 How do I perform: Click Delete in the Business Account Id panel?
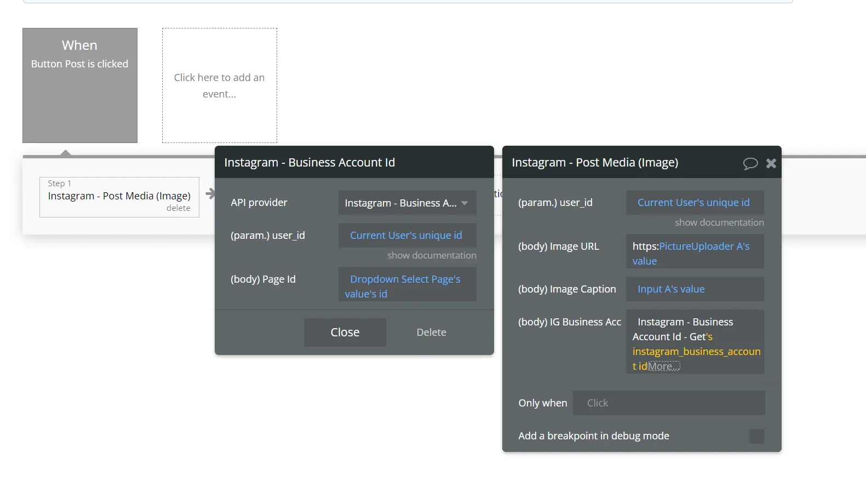coord(432,333)
